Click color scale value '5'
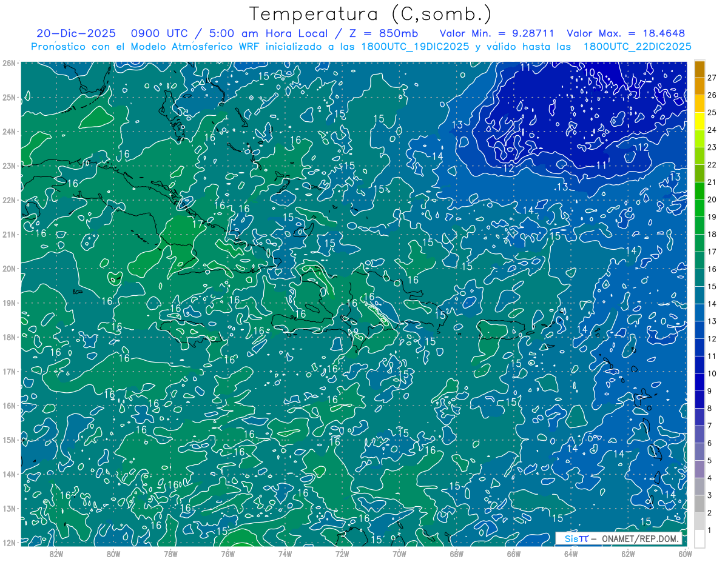Screen dimensions: 728x562 pos(710,461)
